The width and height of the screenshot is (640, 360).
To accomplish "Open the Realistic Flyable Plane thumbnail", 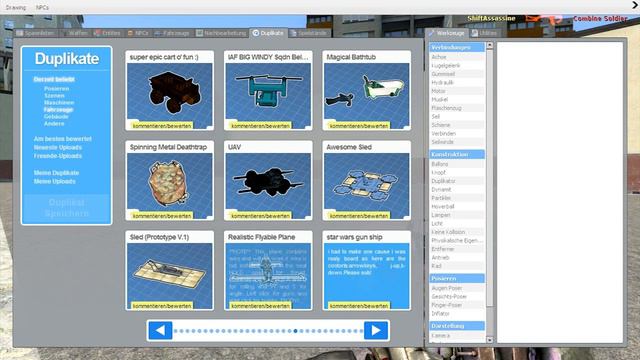I will point(268,276).
